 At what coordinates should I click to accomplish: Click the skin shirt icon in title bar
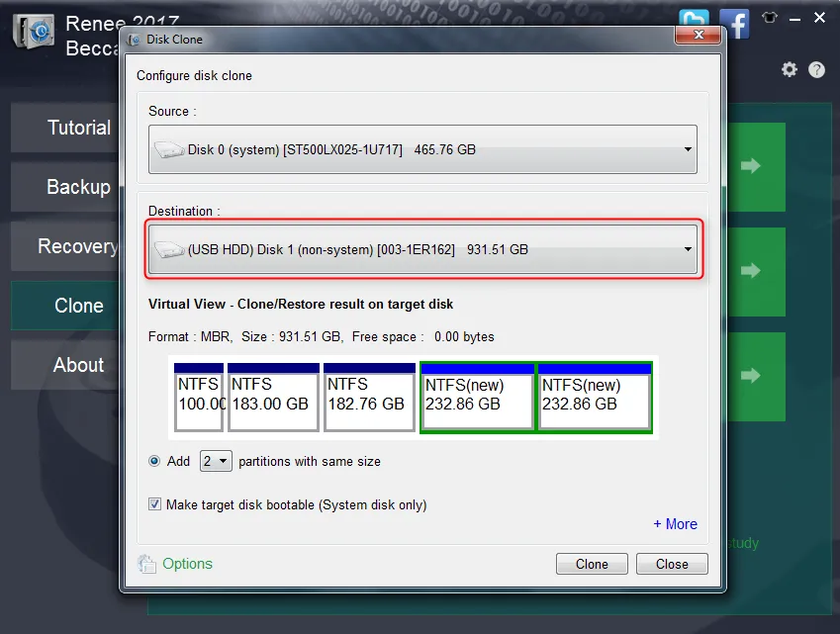click(x=770, y=18)
